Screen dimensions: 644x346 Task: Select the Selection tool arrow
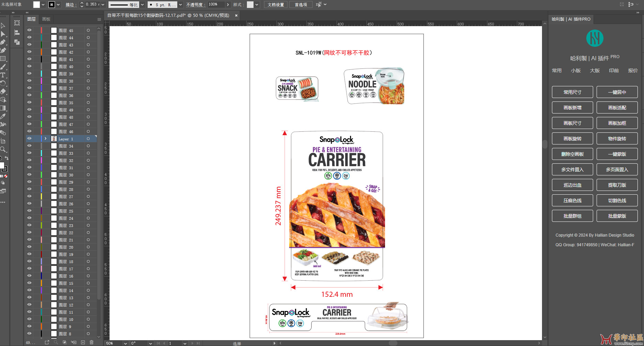[x=3, y=25]
